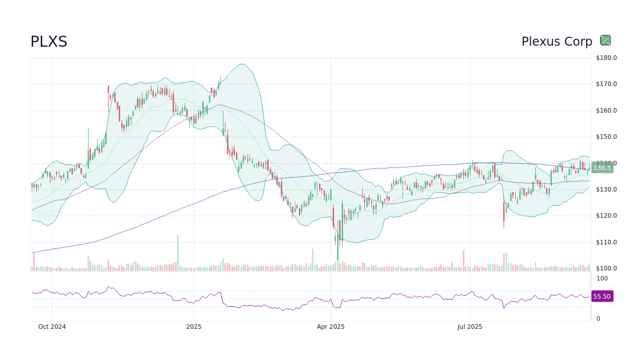Click the $170.0 price axis label
The image size is (644, 362).
pyautogui.click(x=606, y=84)
